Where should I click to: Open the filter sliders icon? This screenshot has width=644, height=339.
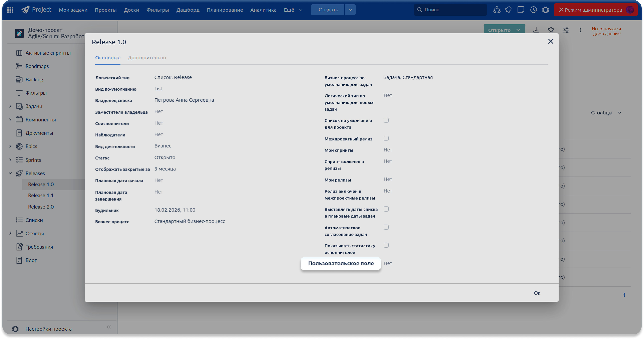(x=565, y=30)
